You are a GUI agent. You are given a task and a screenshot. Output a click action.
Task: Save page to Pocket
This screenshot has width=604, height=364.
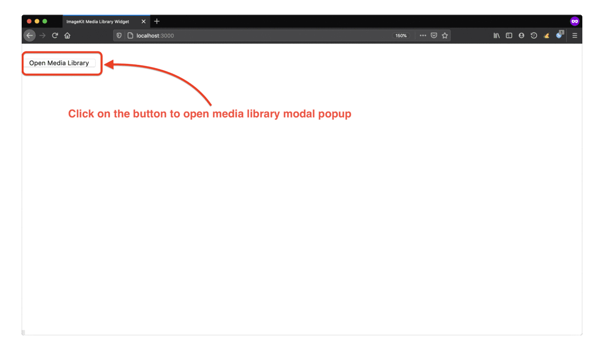click(434, 36)
